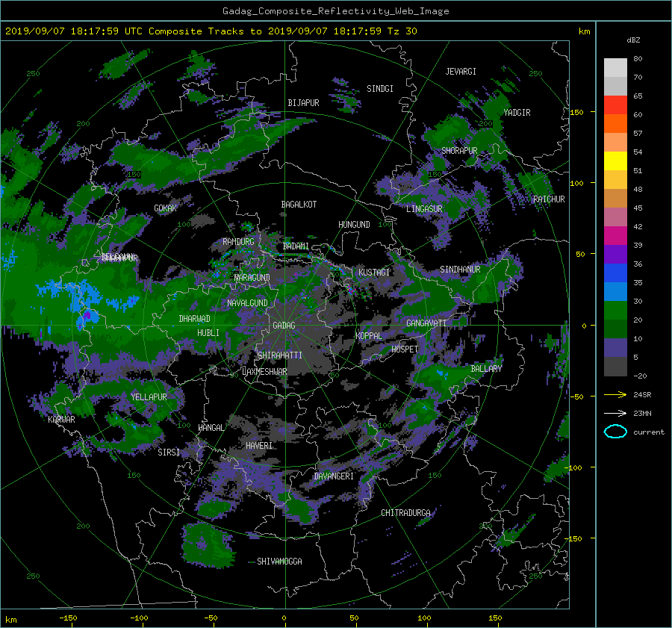Click the SIRSI city label

pyautogui.click(x=169, y=453)
